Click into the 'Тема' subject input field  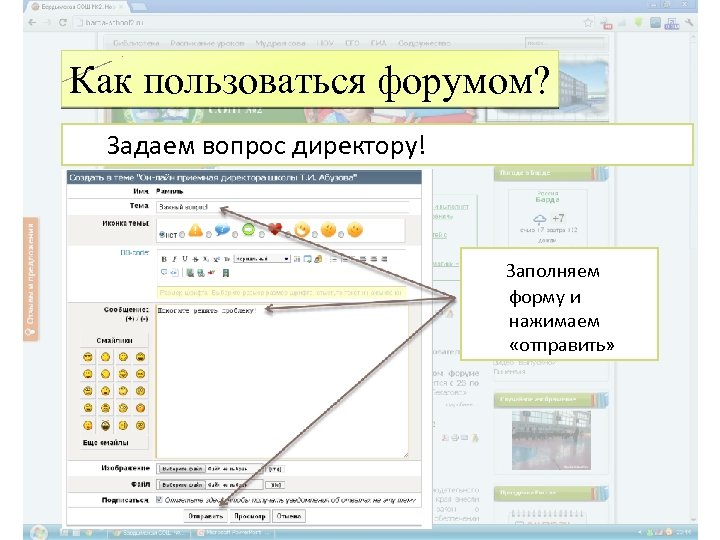(282, 207)
